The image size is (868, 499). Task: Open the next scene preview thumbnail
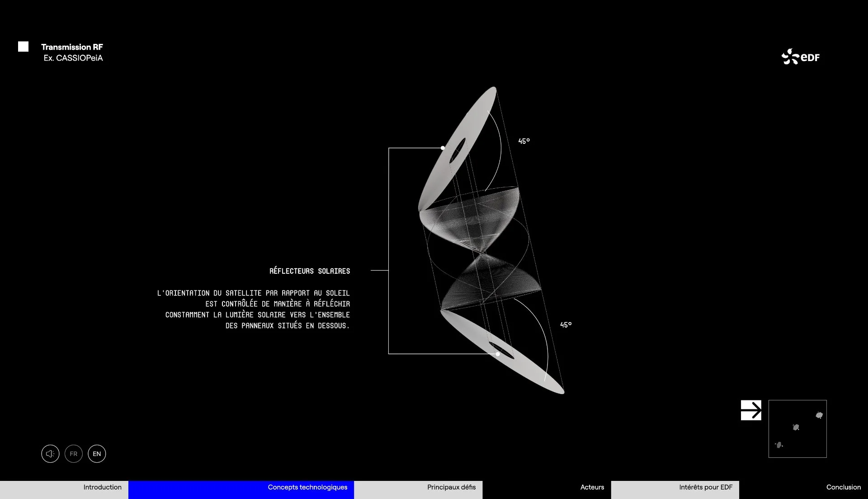[x=797, y=428]
